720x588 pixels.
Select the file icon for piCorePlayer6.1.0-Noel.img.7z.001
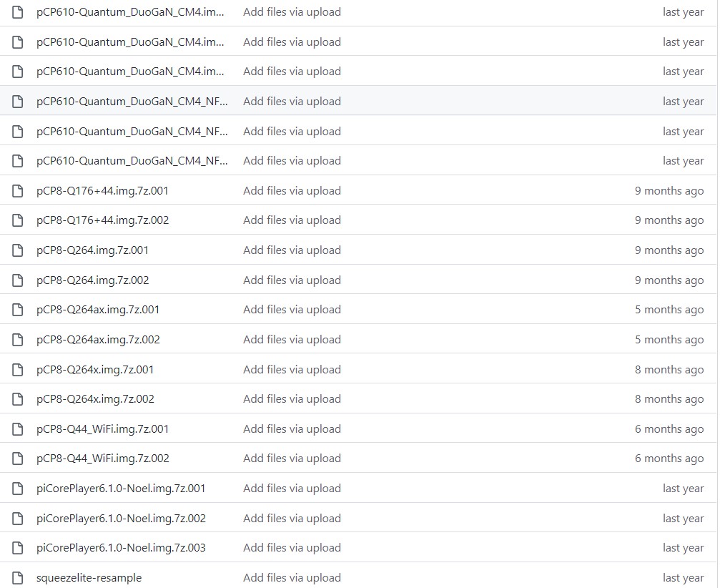coord(17,489)
